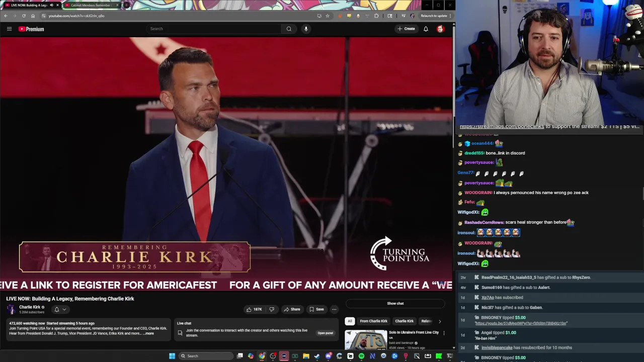Viewport: 644px width, 362px height.
Task: Open Solo In Ukraine video thumbnail
Action: pos(366,340)
